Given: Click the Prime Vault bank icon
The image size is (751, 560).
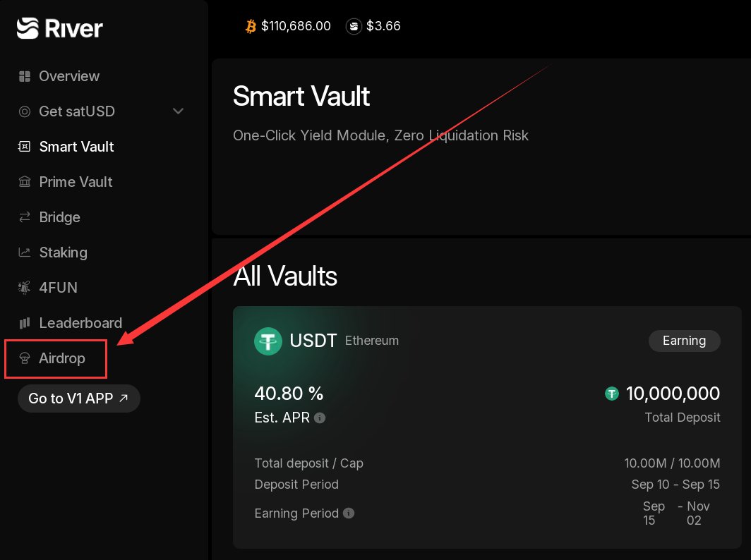Looking at the screenshot, I should pyautogui.click(x=25, y=182).
